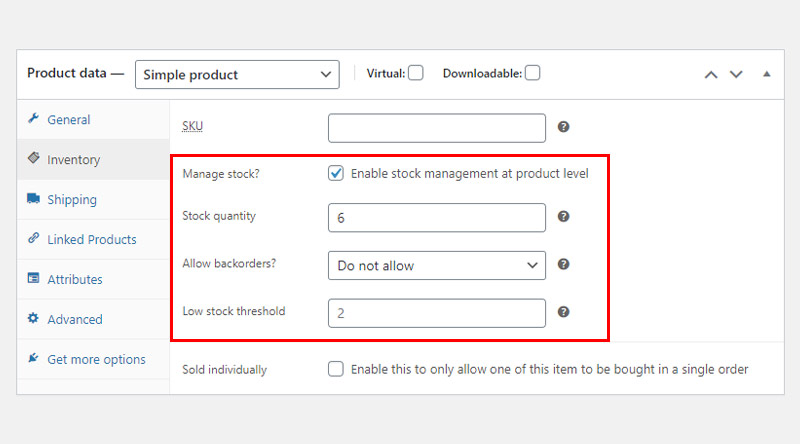Screen dimensions: 800x444
Task: Click the gear icon beside Advanced
Action: [33, 318]
